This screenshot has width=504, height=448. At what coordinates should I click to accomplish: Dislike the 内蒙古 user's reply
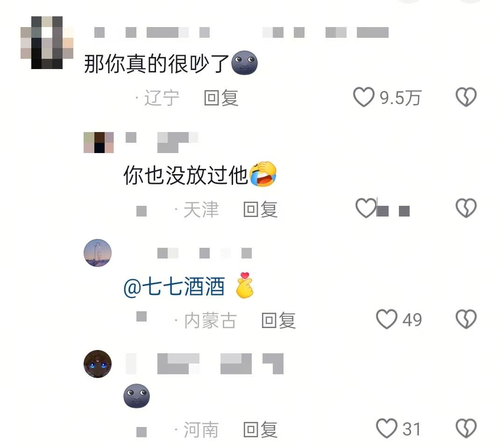(x=466, y=319)
